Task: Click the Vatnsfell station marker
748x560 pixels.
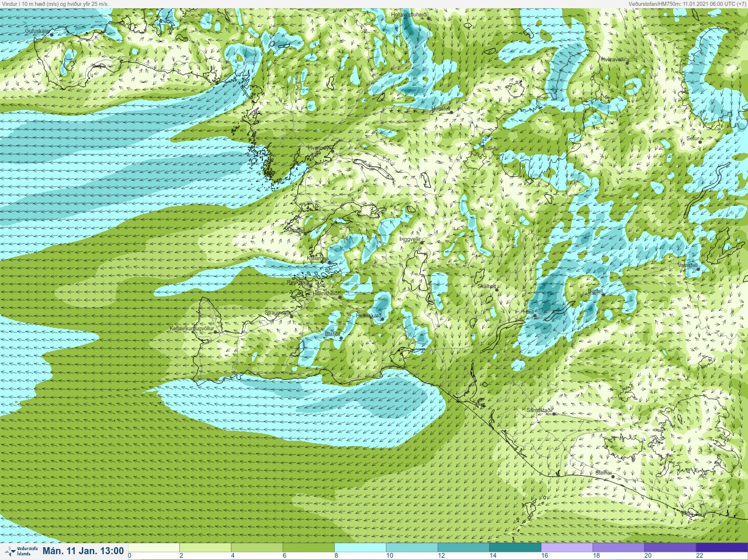Action: point(698,269)
